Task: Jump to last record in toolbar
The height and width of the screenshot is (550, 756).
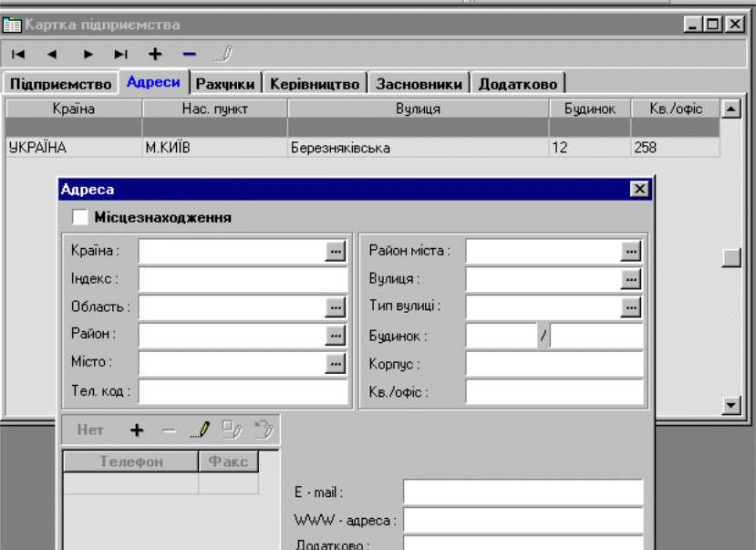Action: pyautogui.click(x=121, y=54)
